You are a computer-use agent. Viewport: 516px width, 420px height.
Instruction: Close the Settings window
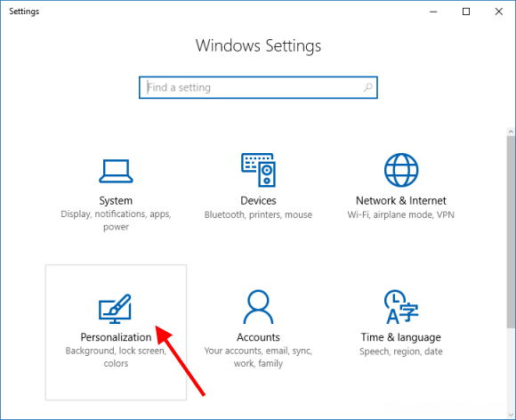(x=498, y=12)
